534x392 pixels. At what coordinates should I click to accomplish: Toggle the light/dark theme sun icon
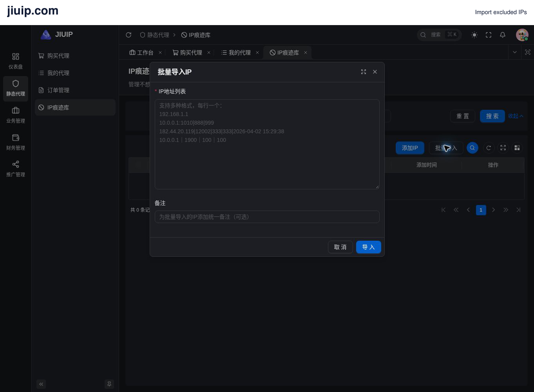[474, 35]
